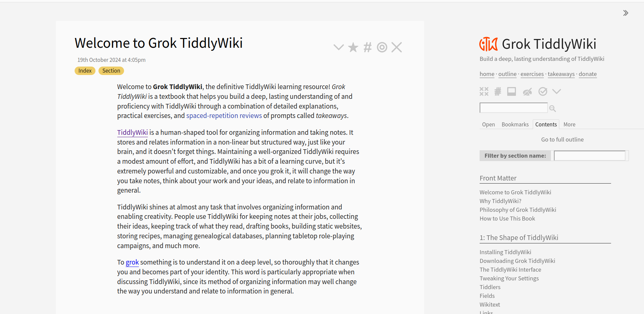
Task: Open the Section tag pill dropdown
Action: pyautogui.click(x=111, y=71)
